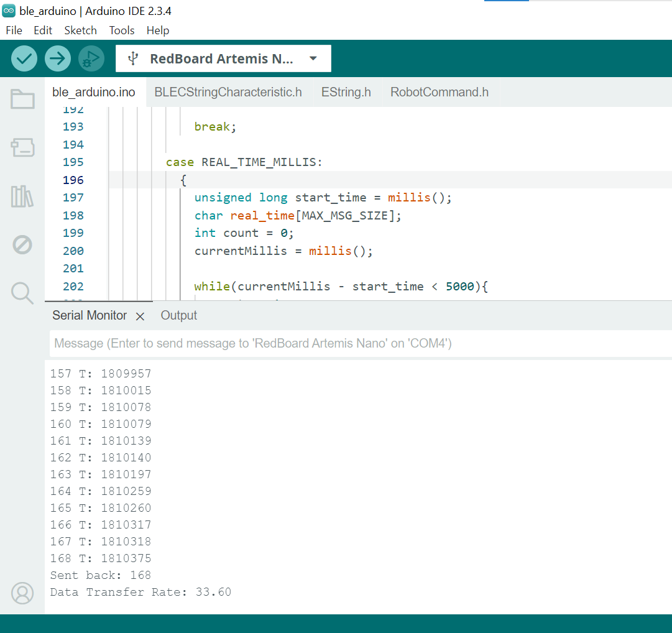
Task: Click the Upload arrow button
Action: [x=57, y=58]
